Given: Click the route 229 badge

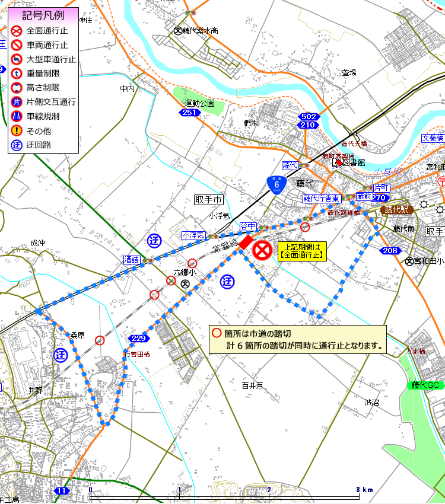Looking at the screenshot, I should click(x=139, y=339).
